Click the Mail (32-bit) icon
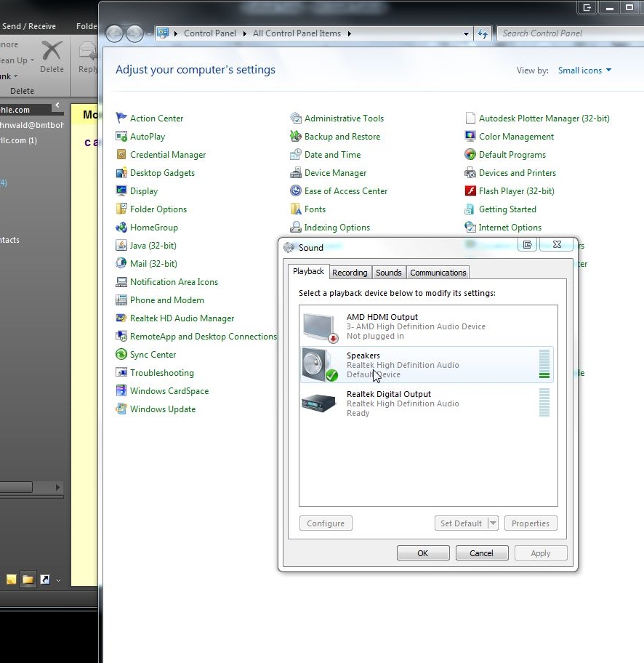644x663 pixels. pyautogui.click(x=121, y=263)
